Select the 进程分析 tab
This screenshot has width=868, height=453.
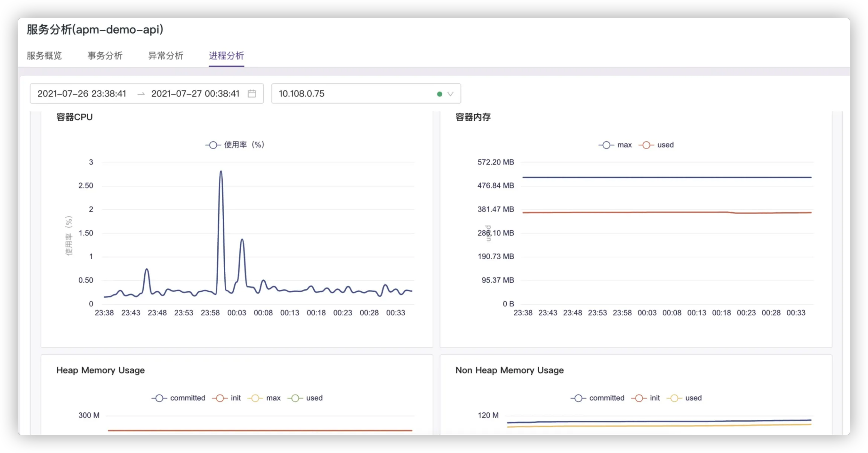[226, 56]
